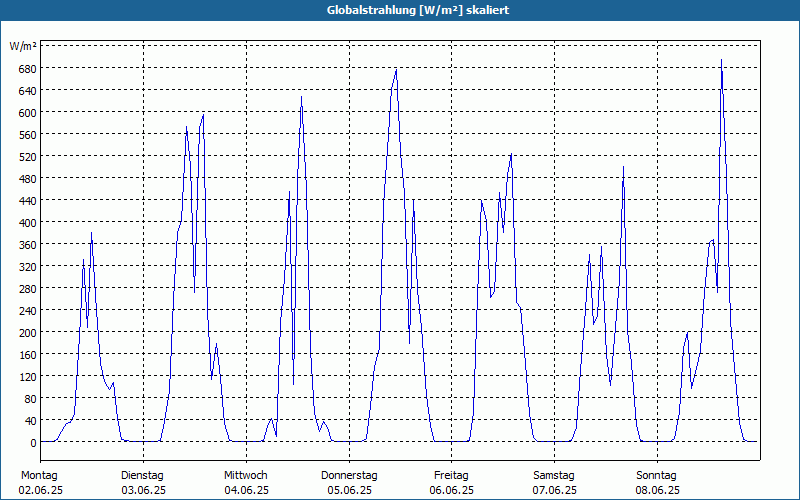This screenshot has width=800, height=500.
Task: Click the 400 y-axis value
Action: tap(27, 222)
